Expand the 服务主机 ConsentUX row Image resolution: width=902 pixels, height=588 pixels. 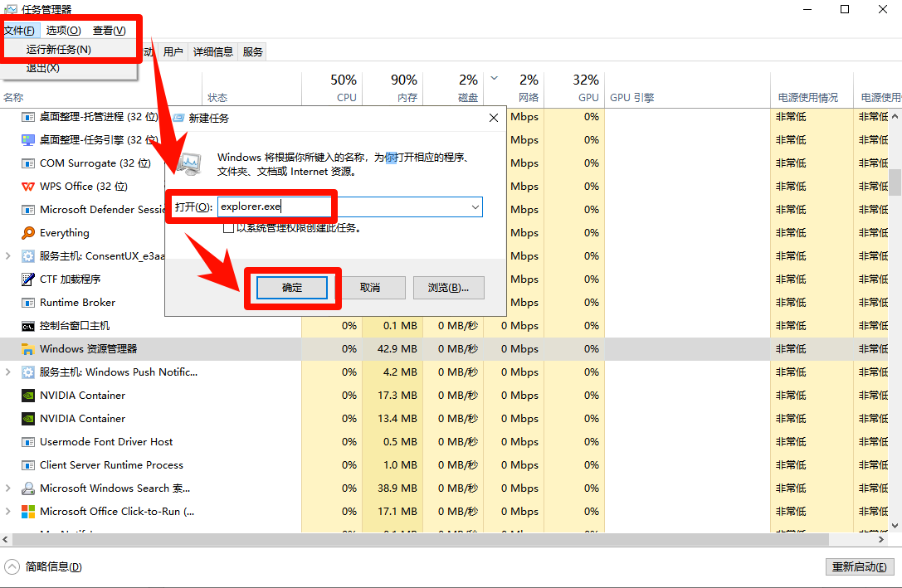coord(8,255)
